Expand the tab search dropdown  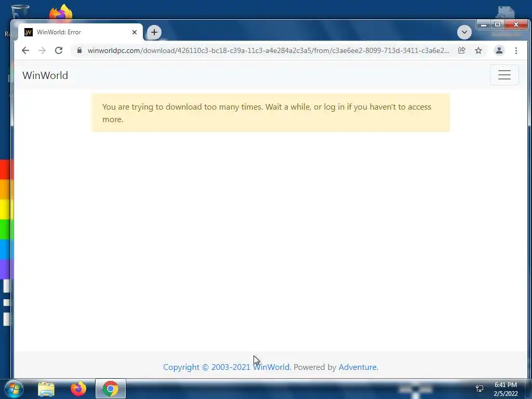464,32
